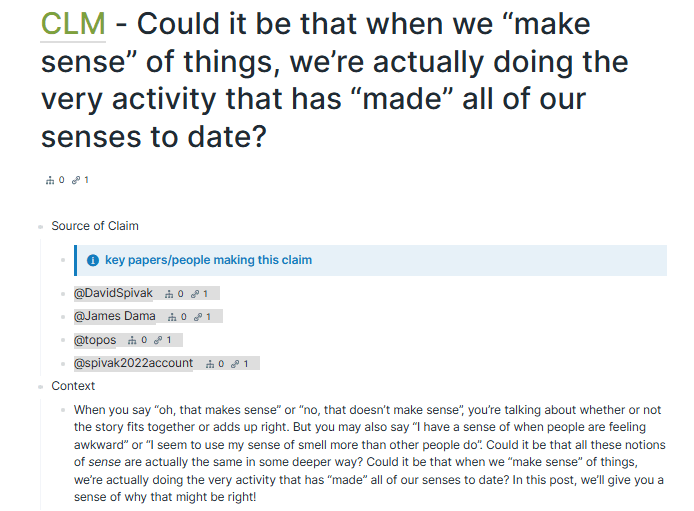Click link icon beside @James Dama
This screenshot has width=694, height=511.
pos(198,317)
